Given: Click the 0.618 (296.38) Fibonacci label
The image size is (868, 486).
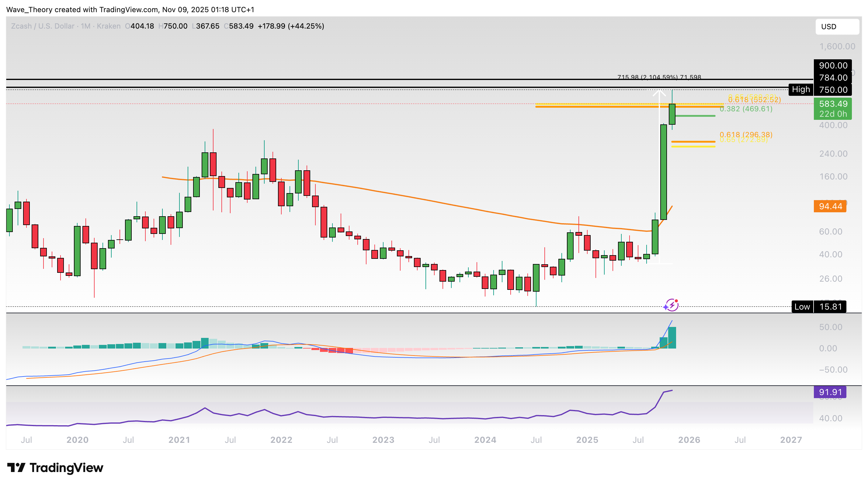Looking at the screenshot, I should click(x=746, y=134).
